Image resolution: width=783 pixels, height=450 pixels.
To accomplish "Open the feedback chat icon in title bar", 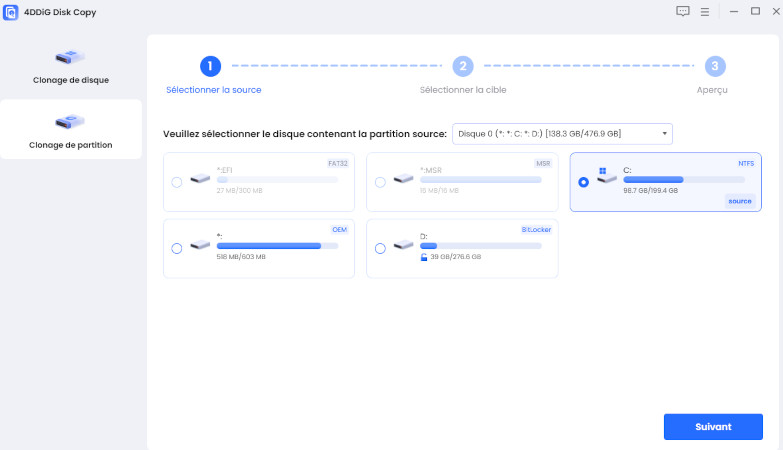I will point(683,12).
